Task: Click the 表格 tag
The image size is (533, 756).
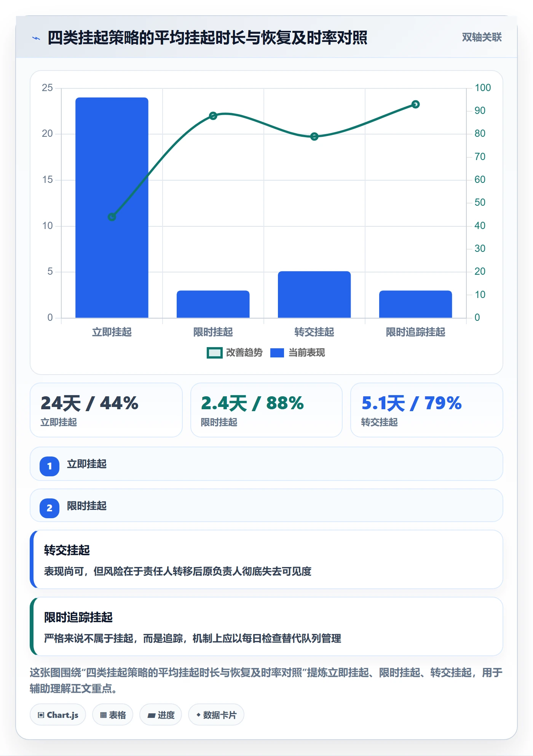Action: click(x=113, y=715)
